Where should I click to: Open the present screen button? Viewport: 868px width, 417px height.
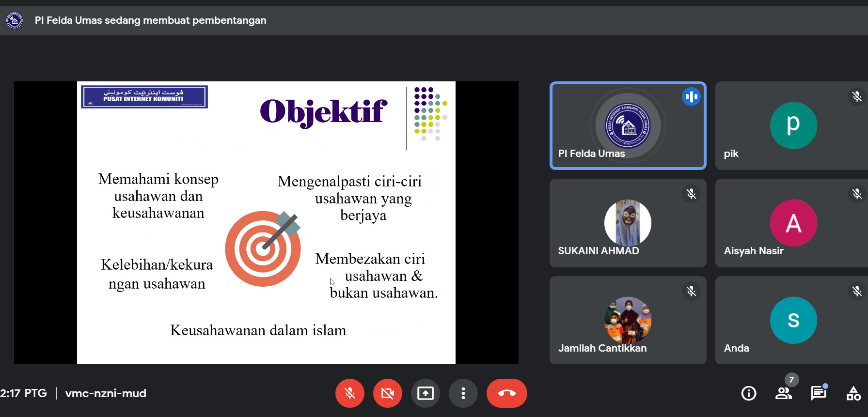point(425,393)
